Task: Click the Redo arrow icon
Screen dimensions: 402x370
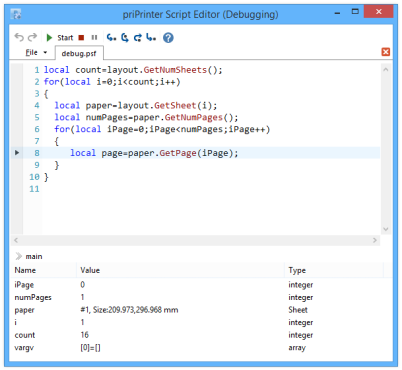Action: [x=32, y=37]
